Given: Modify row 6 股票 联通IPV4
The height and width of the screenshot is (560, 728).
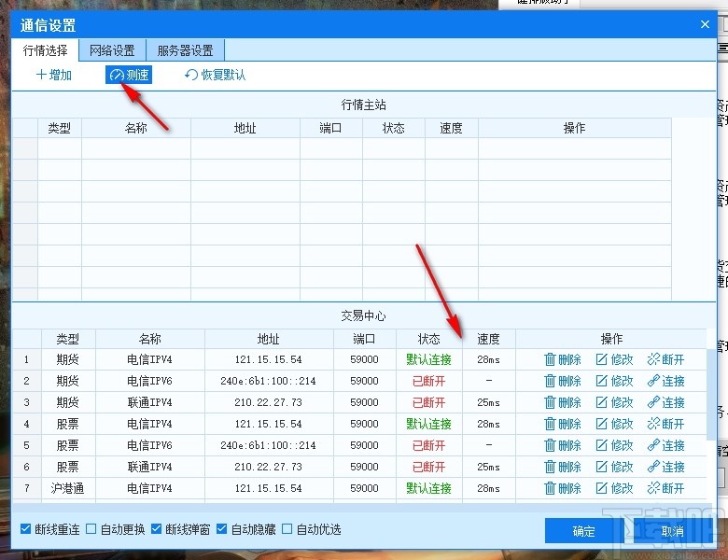Looking at the screenshot, I should pos(614,467).
